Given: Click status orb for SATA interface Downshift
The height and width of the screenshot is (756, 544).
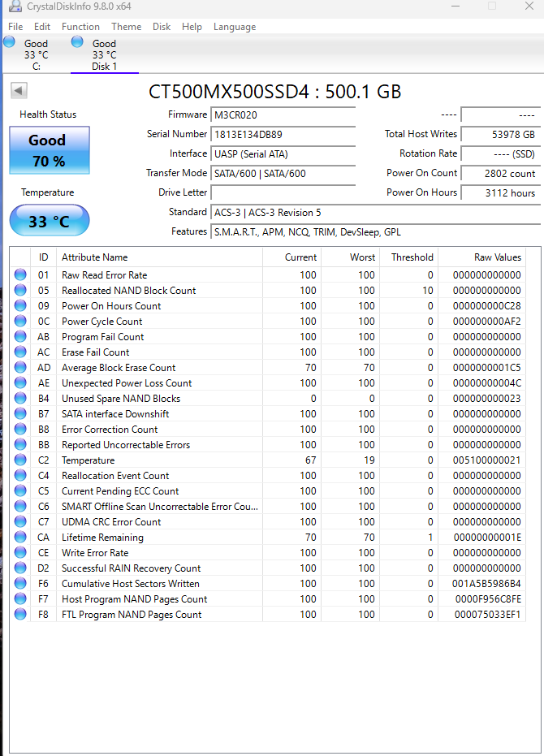Looking at the screenshot, I should tap(20, 413).
